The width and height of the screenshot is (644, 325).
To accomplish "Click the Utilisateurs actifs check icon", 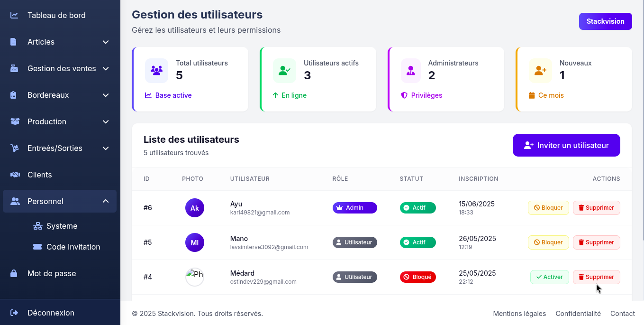I will coord(284,71).
